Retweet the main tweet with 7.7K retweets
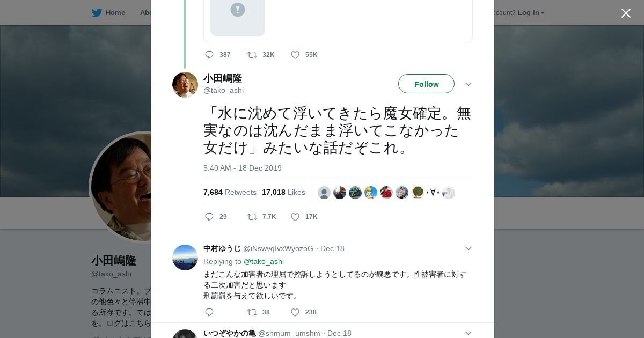The width and height of the screenshot is (644, 338). (x=252, y=217)
